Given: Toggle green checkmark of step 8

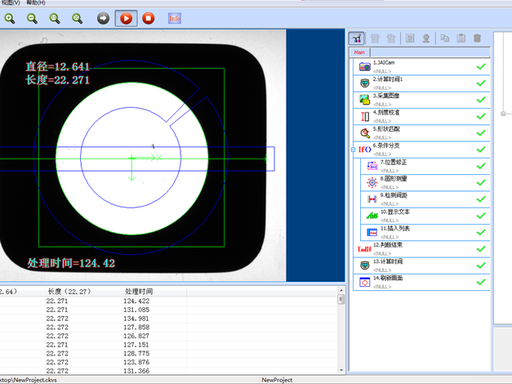Looking at the screenshot, I should (x=481, y=183).
